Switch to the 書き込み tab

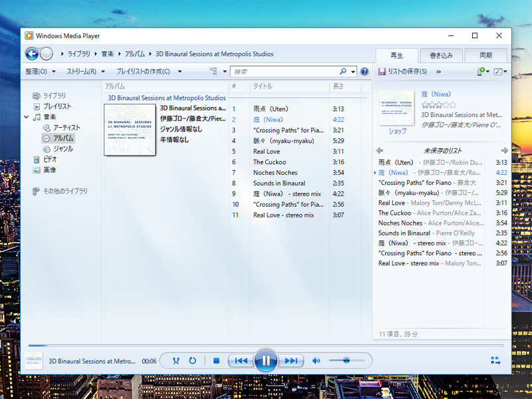click(441, 55)
